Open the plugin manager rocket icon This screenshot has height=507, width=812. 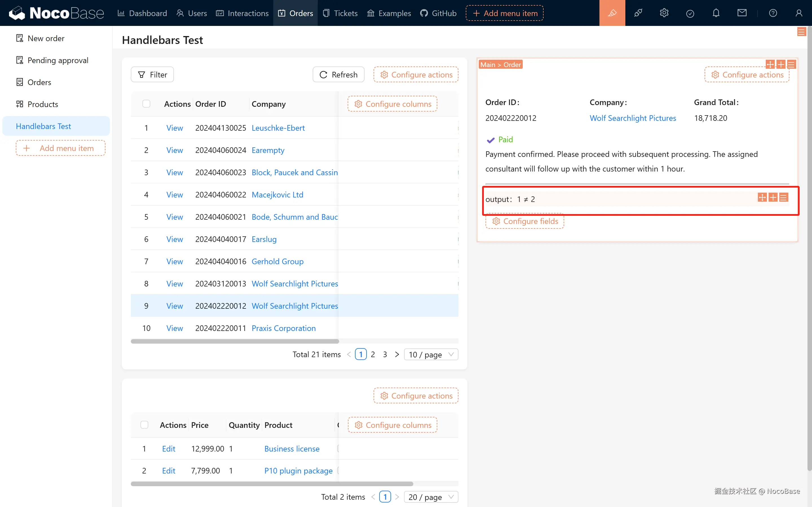[x=638, y=13]
